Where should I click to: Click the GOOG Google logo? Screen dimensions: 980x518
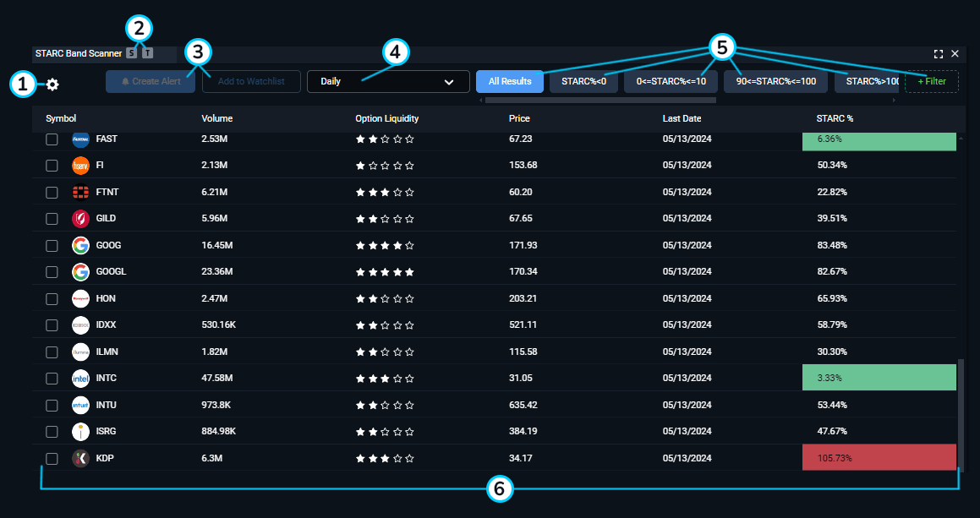pos(80,246)
